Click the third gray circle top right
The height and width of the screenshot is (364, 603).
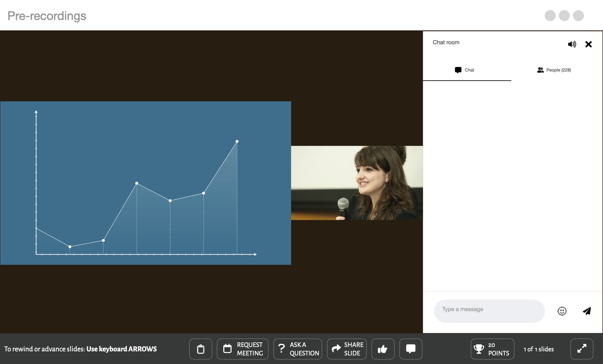578,16
